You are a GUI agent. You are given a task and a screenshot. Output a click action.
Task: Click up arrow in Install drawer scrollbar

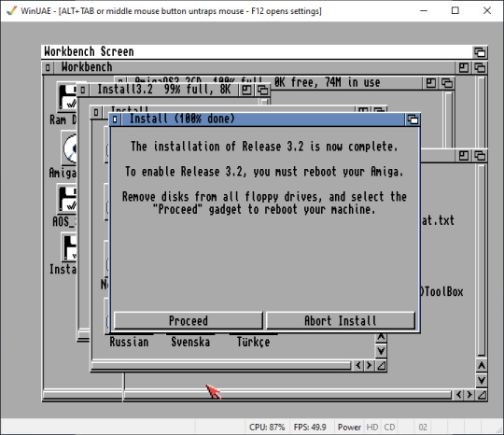point(381,337)
